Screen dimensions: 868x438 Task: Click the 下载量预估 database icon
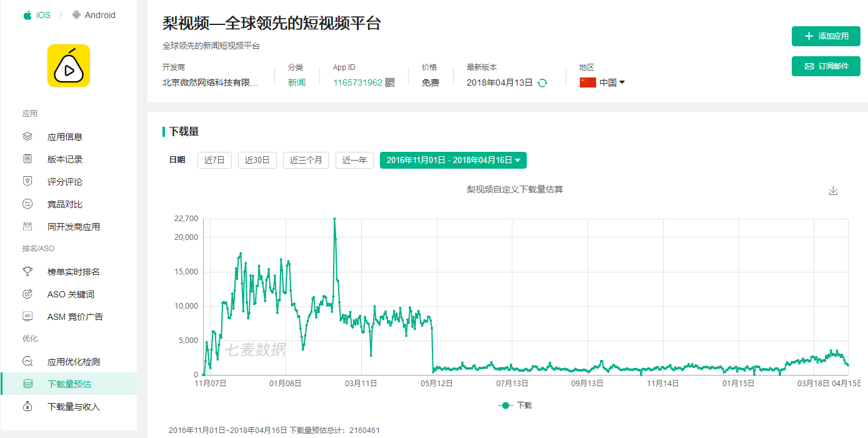27,384
